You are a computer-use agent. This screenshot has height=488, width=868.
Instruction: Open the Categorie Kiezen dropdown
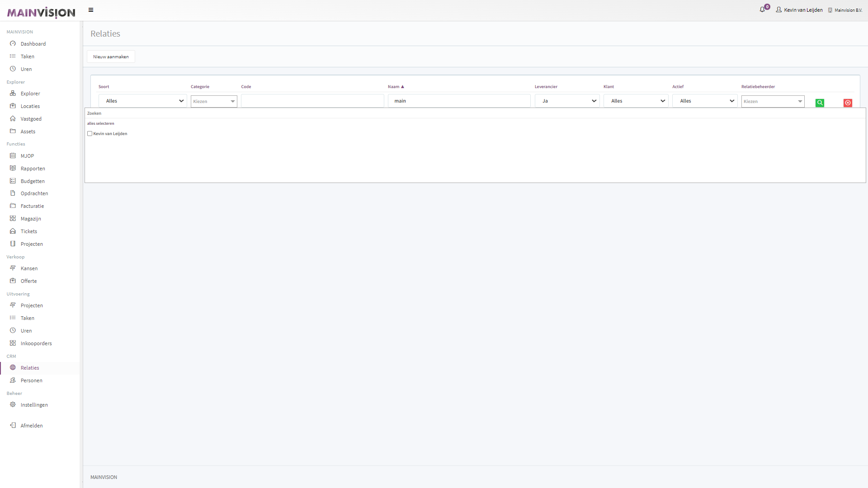click(x=214, y=101)
